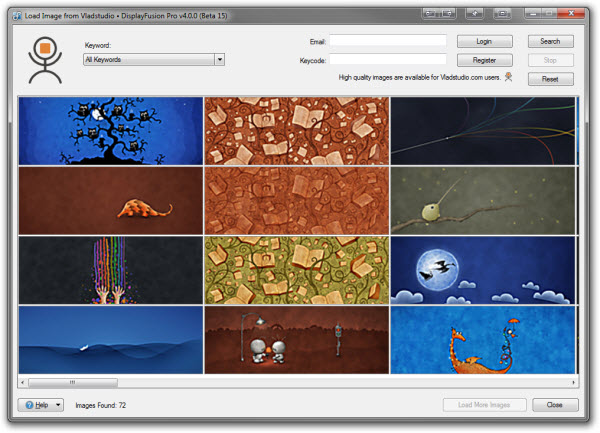Pick the orange dragon wallpaper thumbnail
Screen dimensions: 600x433
coord(483,340)
